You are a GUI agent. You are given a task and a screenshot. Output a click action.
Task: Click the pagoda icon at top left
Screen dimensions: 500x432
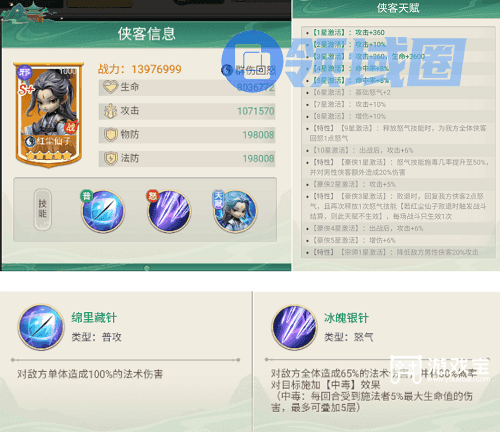point(32,12)
